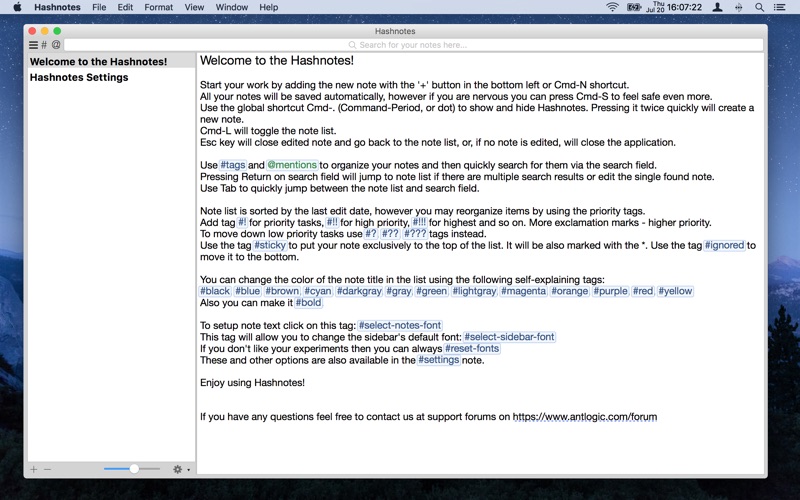Open Spotlight search icon
Image resolution: width=800 pixels, height=500 pixels.
point(759,7)
